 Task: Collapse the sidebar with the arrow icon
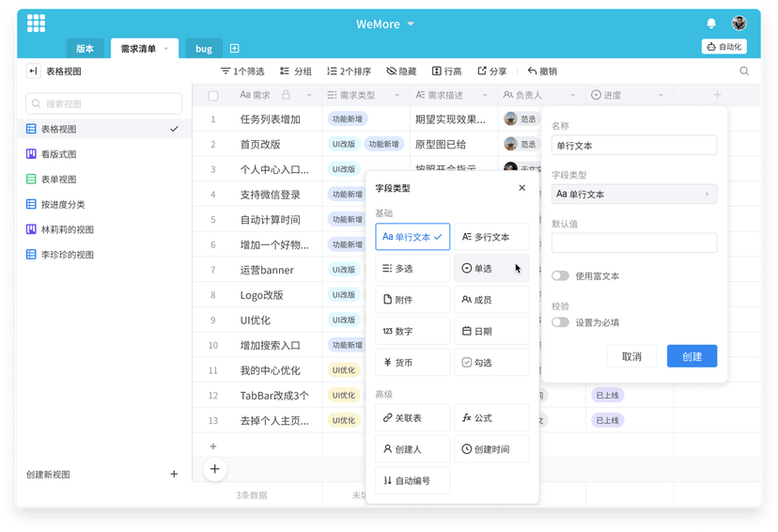point(33,71)
